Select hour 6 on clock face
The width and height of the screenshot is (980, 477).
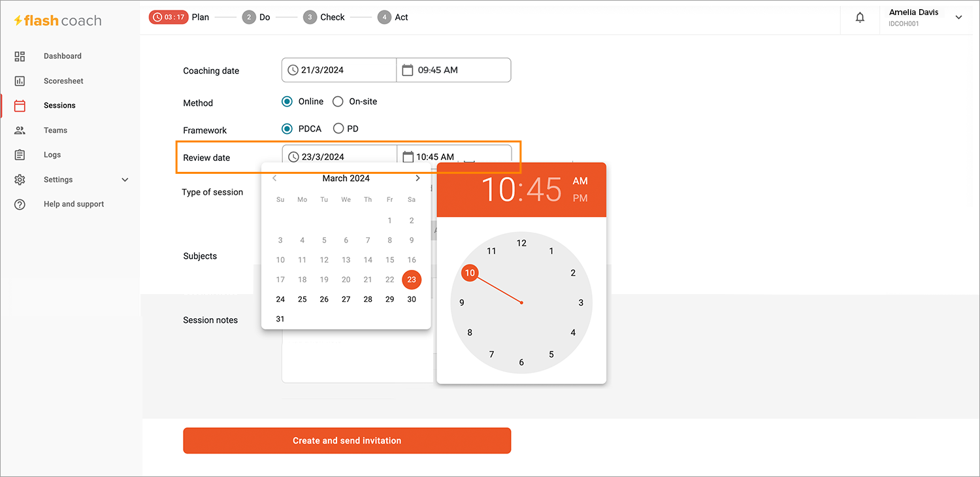[521, 362]
